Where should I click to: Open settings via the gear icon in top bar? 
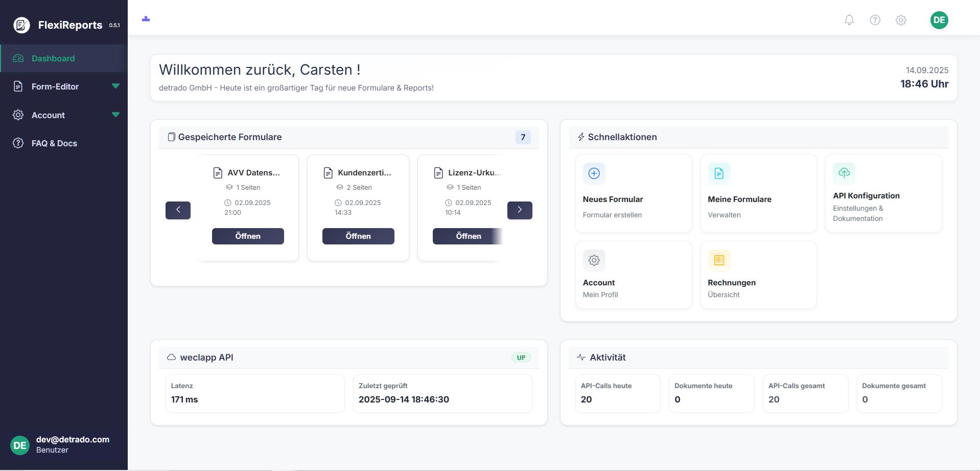901,20
